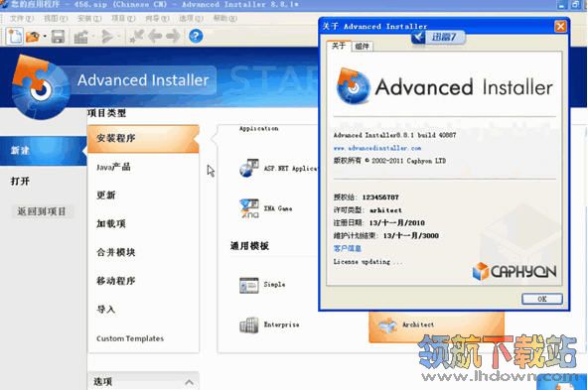Click the license type 'architect' value
Image resolution: width=588 pixels, height=390 pixels.
pyautogui.click(x=385, y=210)
